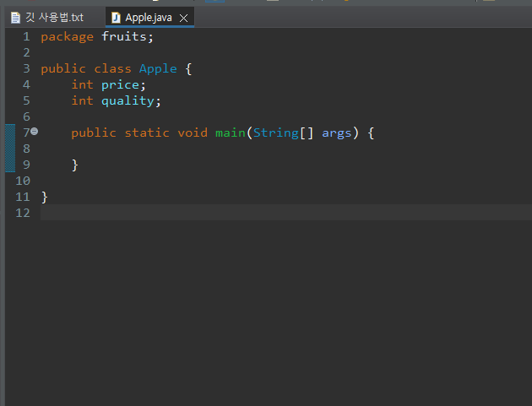Click line number 10 in the gutter
Image resolution: width=532 pixels, height=406 pixels.
pos(23,181)
